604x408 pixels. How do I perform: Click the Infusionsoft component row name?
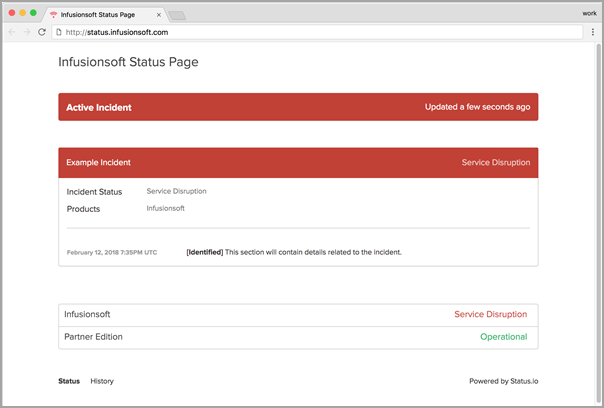[x=87, y=314]
